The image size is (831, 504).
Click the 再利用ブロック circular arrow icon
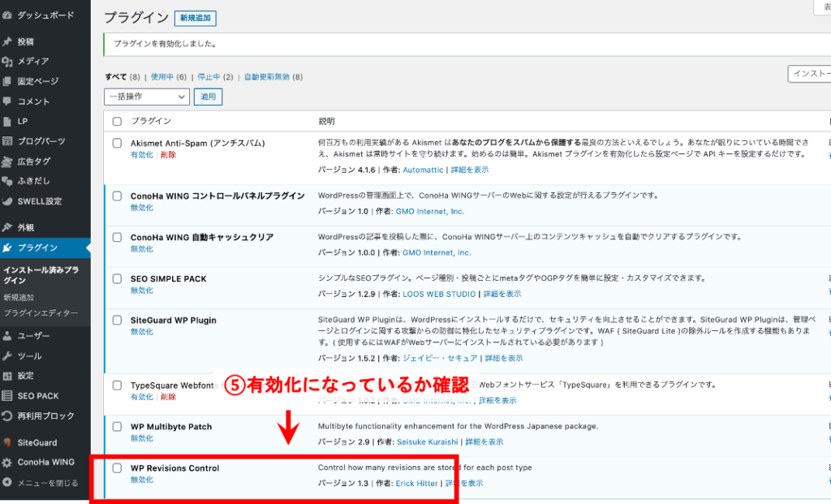click(x=6, y=416)
